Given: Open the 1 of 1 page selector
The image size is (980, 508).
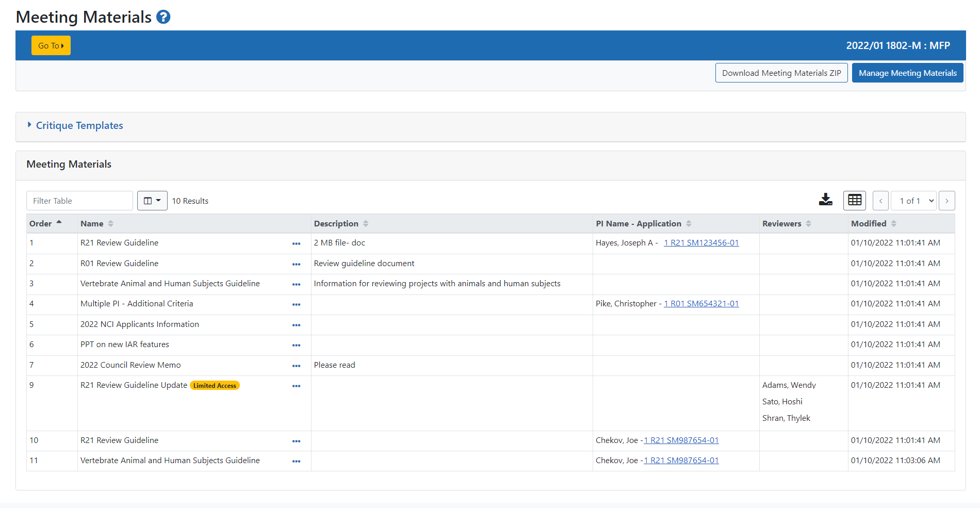Looking at the screenshot, I should (x=914, y=201).
